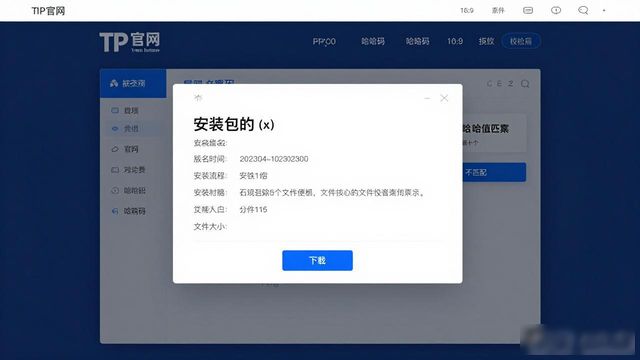Open the sidebar row between 官网 and the clock row
Image resolution: width=640 pixels, height=360 pixels.
(134, 170)
